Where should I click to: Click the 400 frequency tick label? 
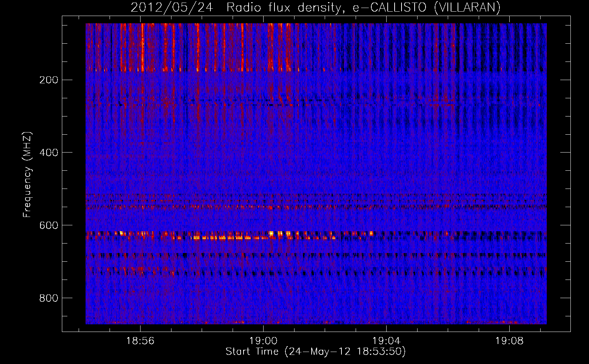coord(49,153)
